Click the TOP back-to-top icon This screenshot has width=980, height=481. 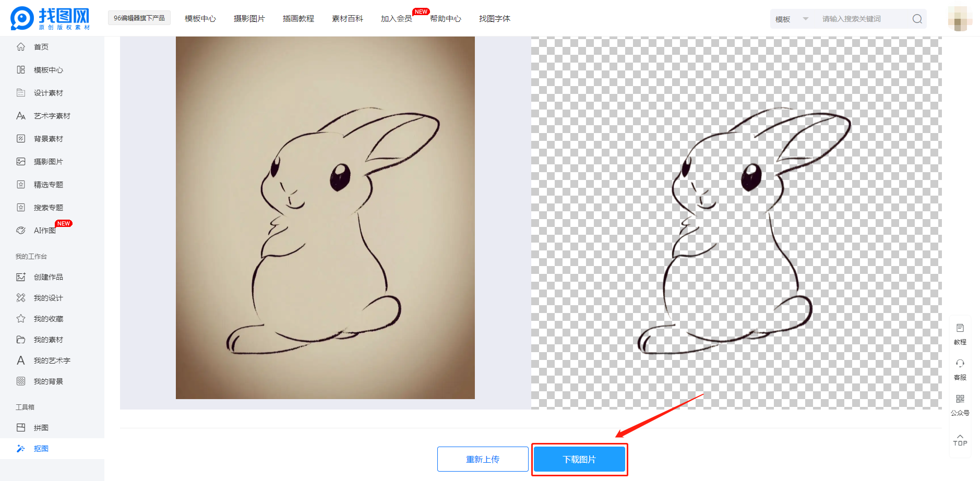click(x=960, y=440)
